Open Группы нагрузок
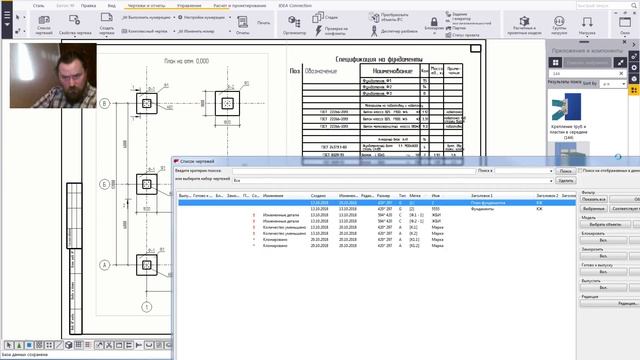Viewport: 640px width, 360px height. click(x=559, y=25)
